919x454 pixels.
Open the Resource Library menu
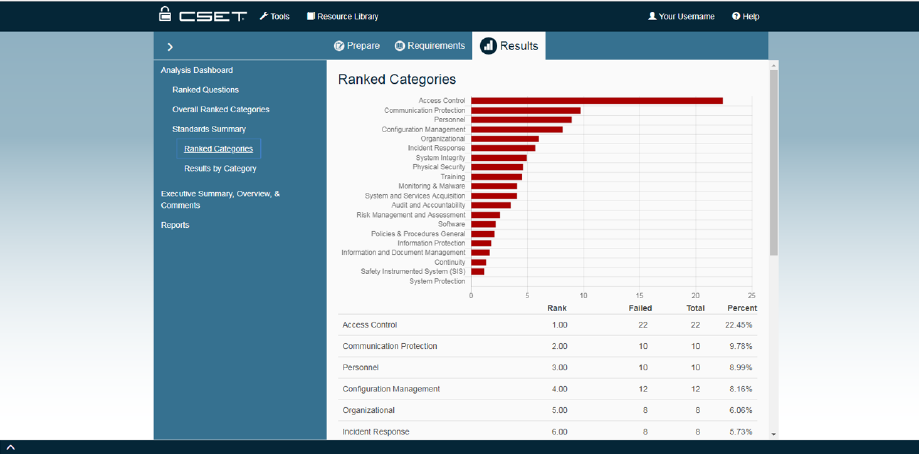pyautogui.click(x=343, y=16)
